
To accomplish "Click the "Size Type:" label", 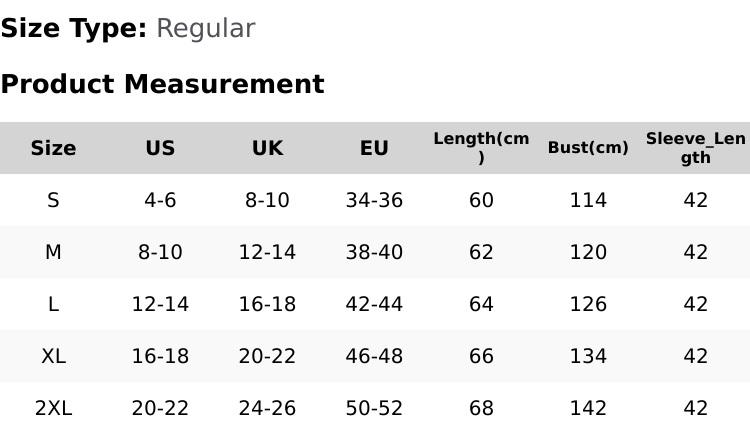I will (x=74, y=29).
